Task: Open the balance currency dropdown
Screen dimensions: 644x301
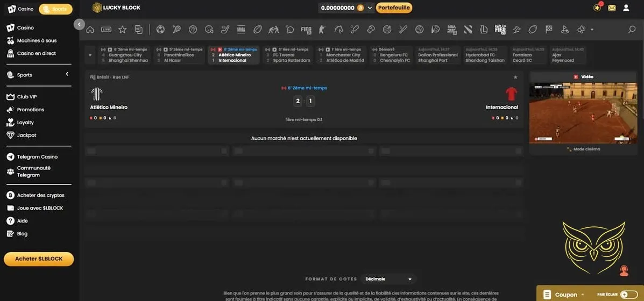Action: point(370,8)
